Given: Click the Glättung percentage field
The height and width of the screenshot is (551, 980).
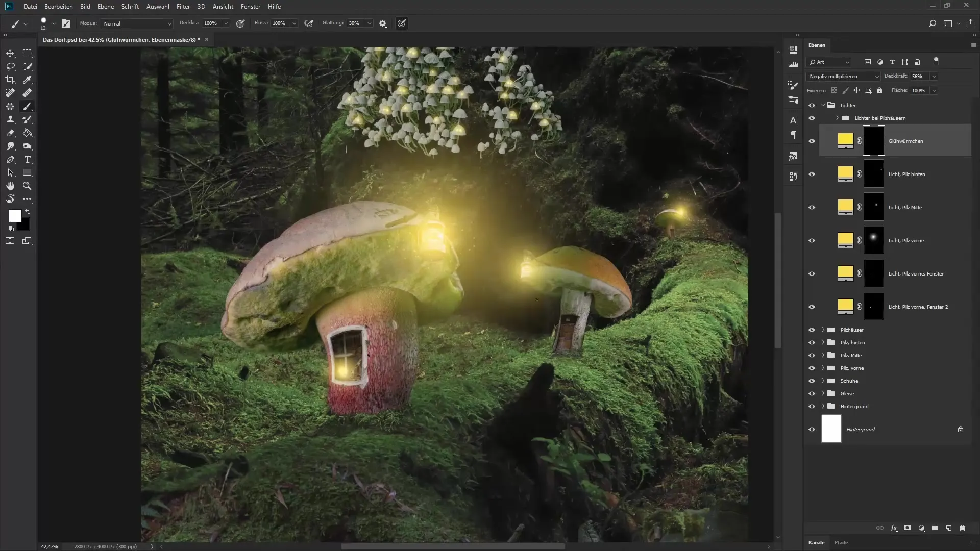Looking at the screenshot, I should pyautogui.click(x=356, y=23).
